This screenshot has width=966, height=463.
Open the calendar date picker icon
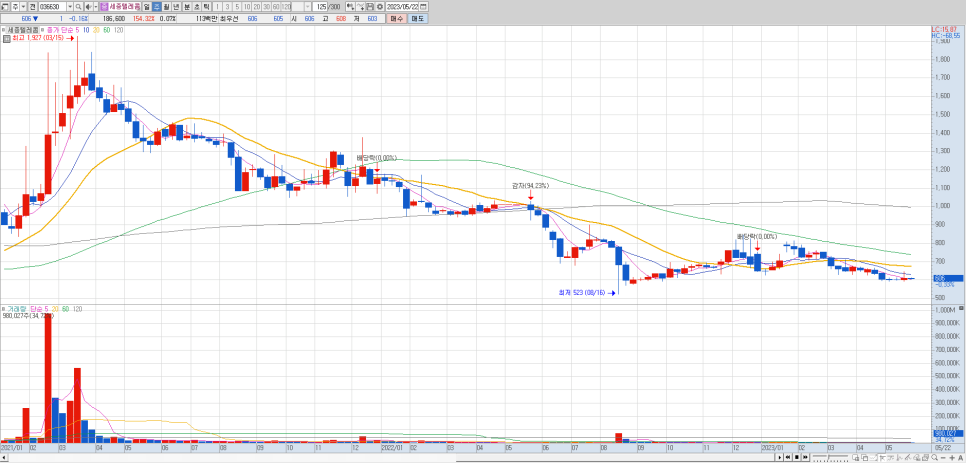pos(423,6)
